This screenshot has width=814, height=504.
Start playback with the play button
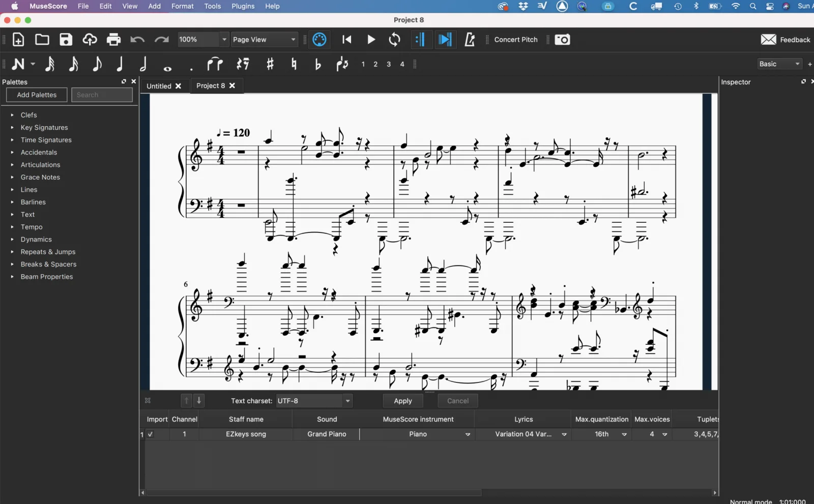(371, 40)
